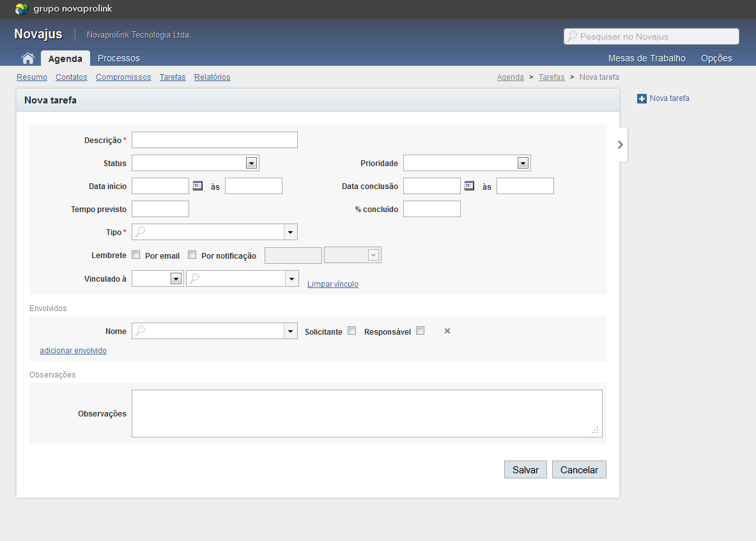Click the home icon in navigation bar
This screenshot has height=541, width=756.
(27, 58)
